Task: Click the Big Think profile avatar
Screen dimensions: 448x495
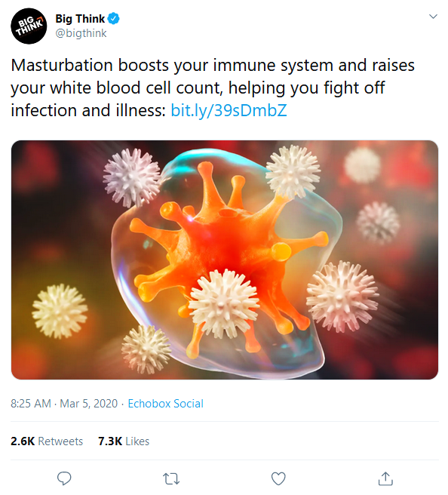Action: [29, 26]
